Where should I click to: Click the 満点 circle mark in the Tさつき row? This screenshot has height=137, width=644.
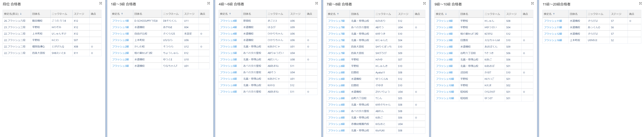(x=524, y=53)
